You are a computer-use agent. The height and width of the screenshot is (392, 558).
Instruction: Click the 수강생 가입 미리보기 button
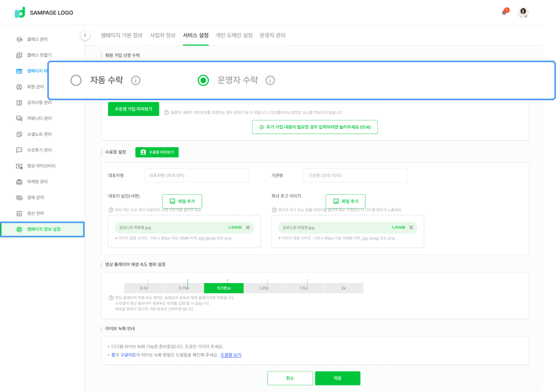pos(133,109)
